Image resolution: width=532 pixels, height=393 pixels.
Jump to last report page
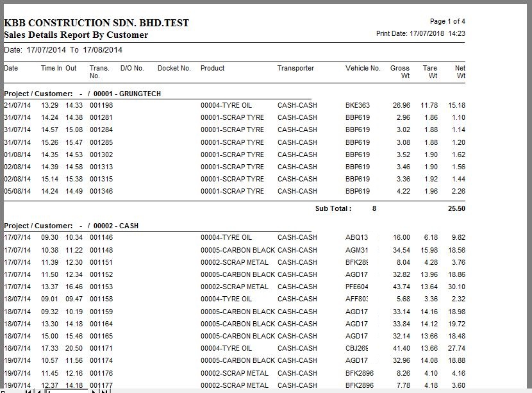click(104, 391)
